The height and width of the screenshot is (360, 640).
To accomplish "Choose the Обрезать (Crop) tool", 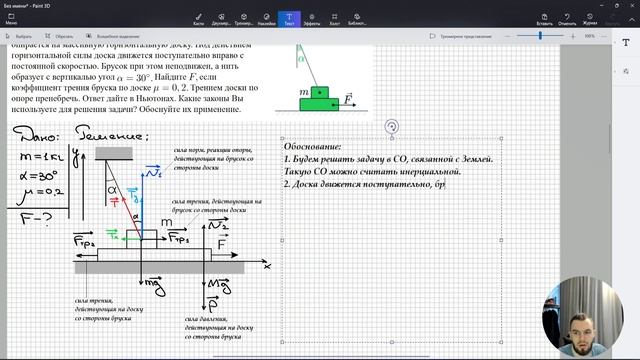I will (59, 36).
